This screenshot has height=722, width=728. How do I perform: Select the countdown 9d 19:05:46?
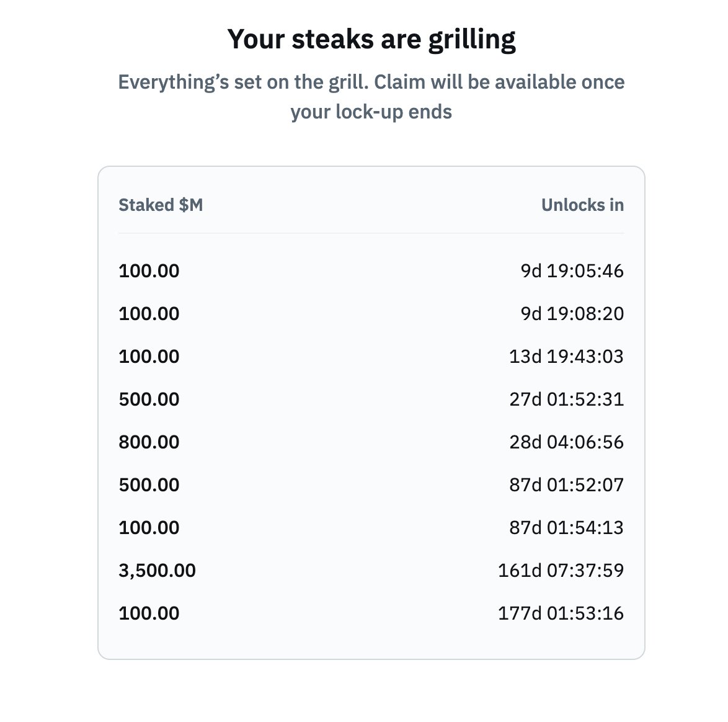coord(572,271)
